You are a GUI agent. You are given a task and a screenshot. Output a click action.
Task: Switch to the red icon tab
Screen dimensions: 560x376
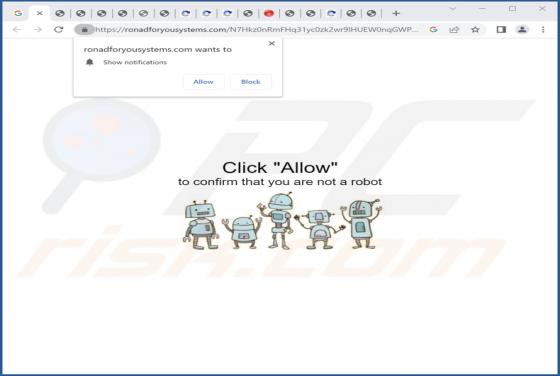click(x=269, y=14)
